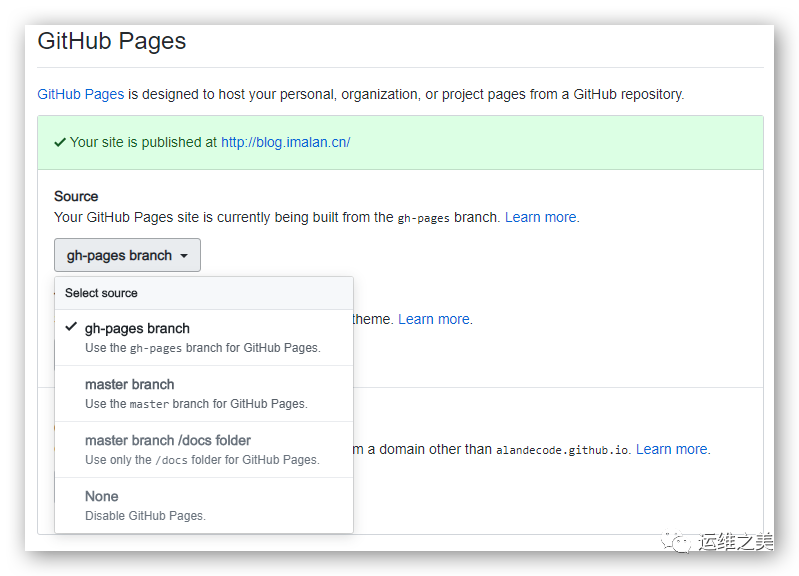Open the gh-pages branch source dropdown
This screenshot has height=576, width=799.
pyautogui.click(x=127, y=255)
